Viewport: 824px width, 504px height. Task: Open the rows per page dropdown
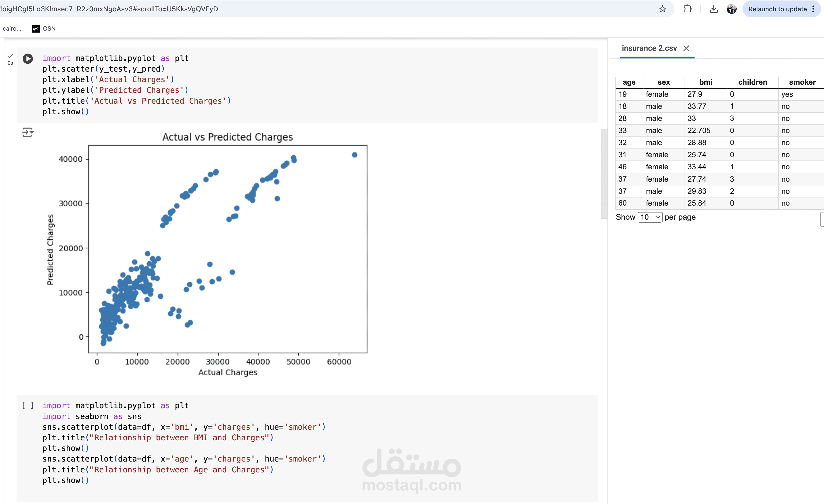(650, 217)
